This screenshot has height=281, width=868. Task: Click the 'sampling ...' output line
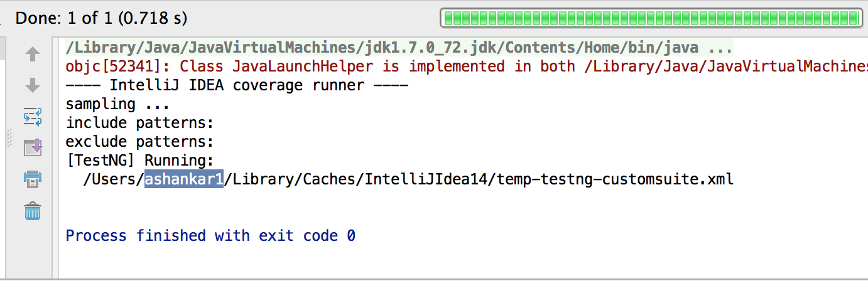point(118,104)
